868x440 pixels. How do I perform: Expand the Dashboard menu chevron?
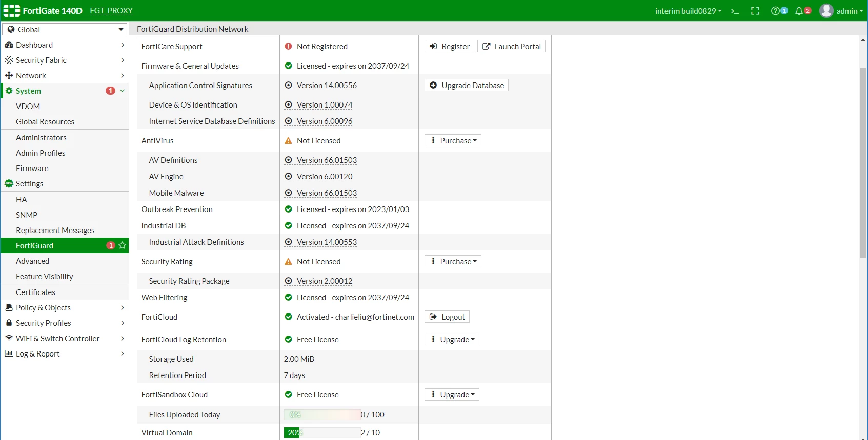pyautogui.click(x=123, y=45)
